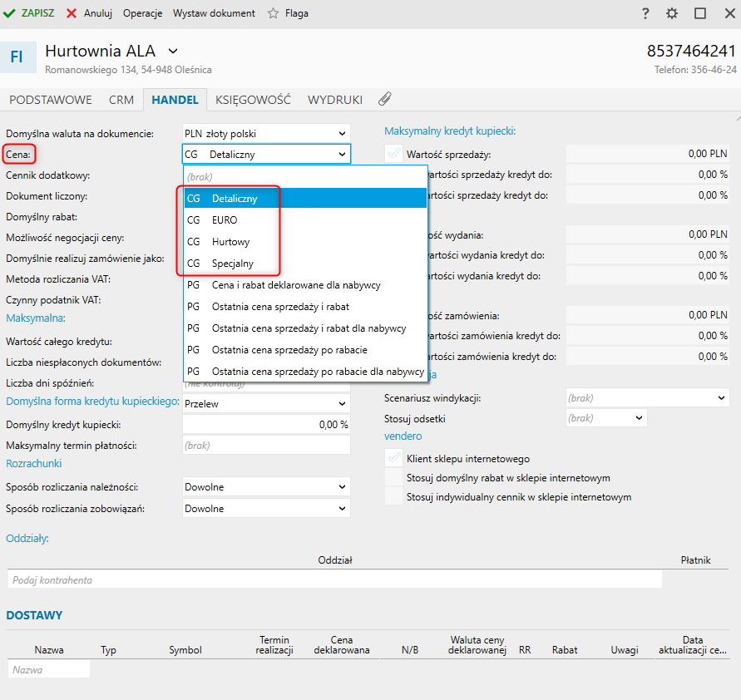Click the Flaga star icon
This screenshot has width=741, height=700.
coord(273,13)
